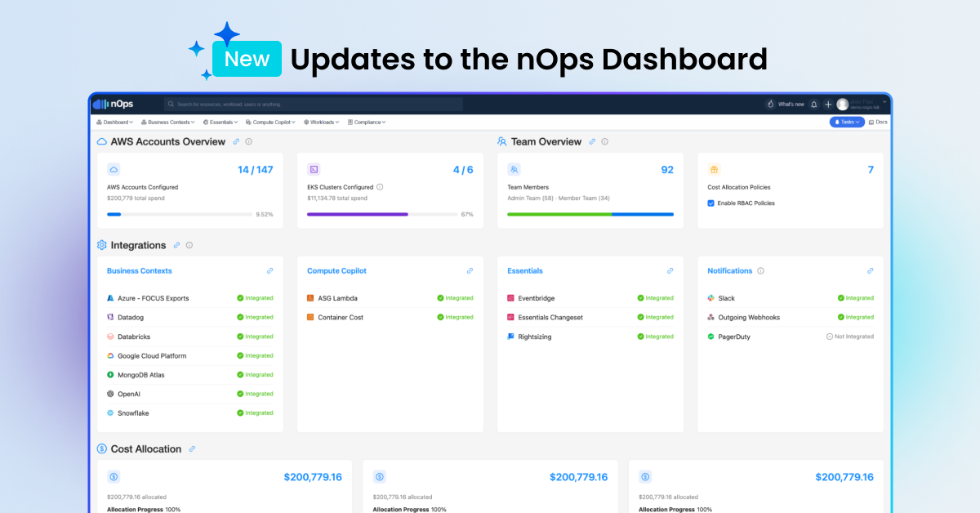Select Essentials Changeset row

tap(590, 317)
